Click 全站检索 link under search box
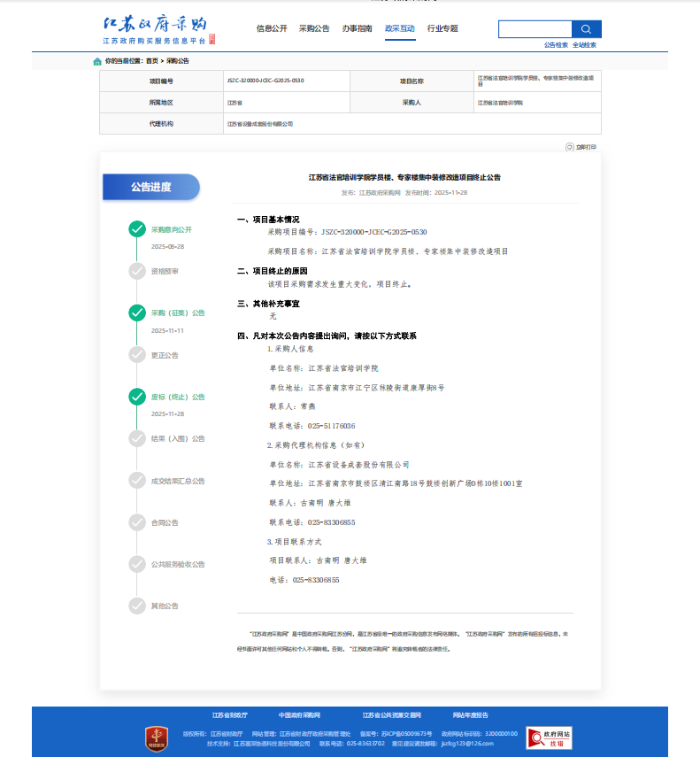 584,45
